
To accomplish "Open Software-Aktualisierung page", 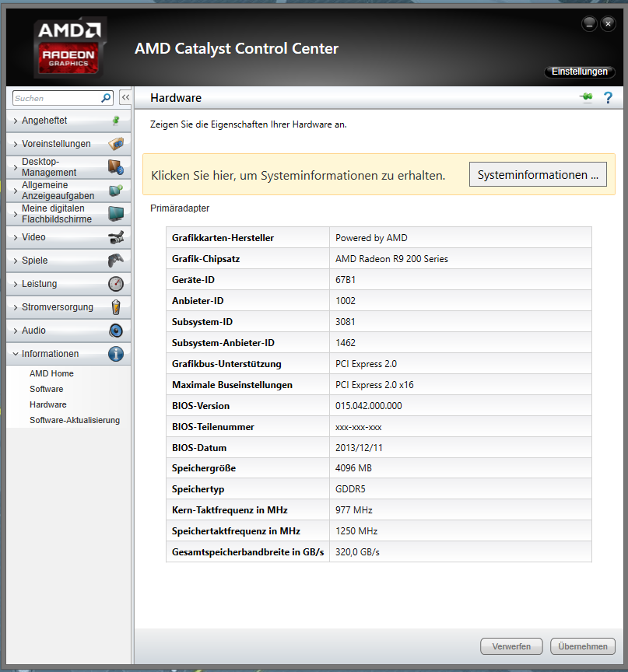I will (75, 420).
